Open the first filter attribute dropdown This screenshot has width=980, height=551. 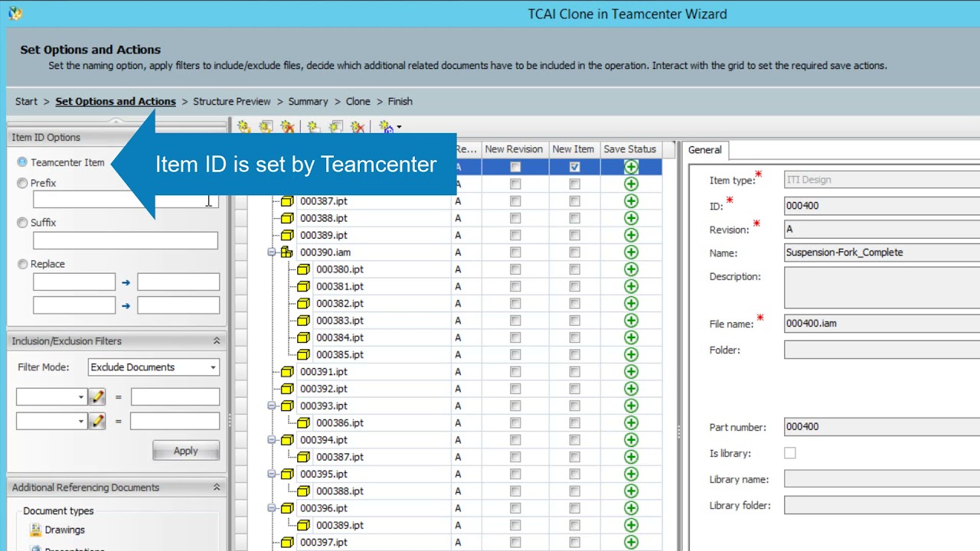81,397
